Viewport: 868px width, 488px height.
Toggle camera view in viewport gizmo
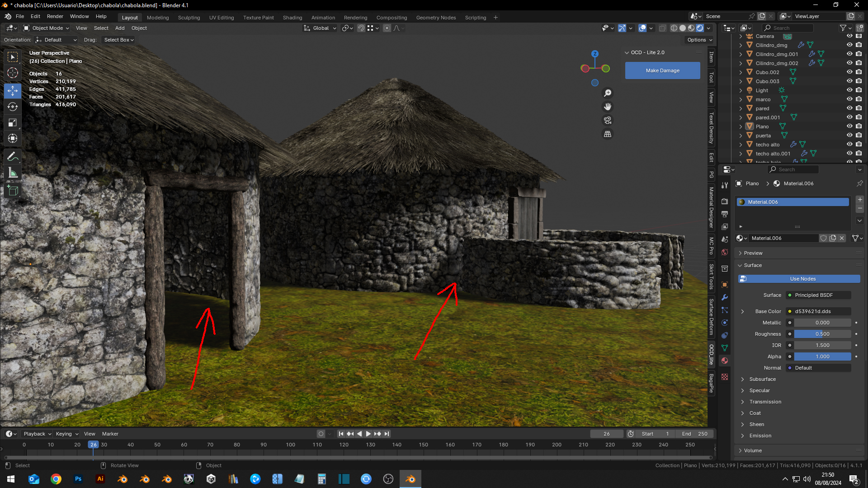(608, 121)
